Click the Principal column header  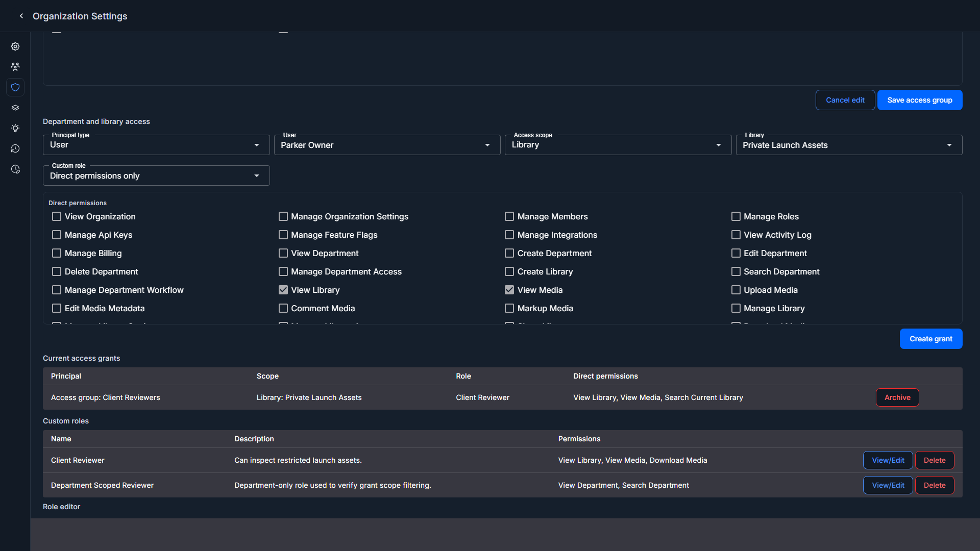click(66, 376)
